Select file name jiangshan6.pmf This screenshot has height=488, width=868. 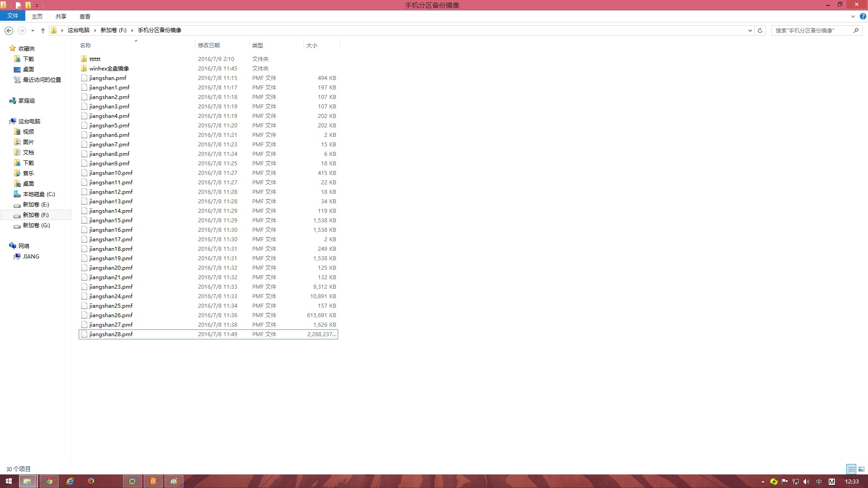(x=109, y=135)
